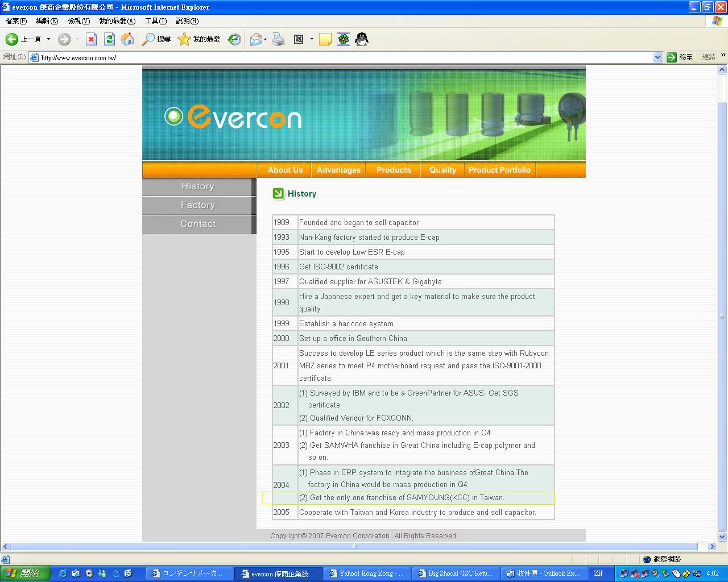728x582 pixels.
Task: Go to the Home page icon
Action: (128, 39)
